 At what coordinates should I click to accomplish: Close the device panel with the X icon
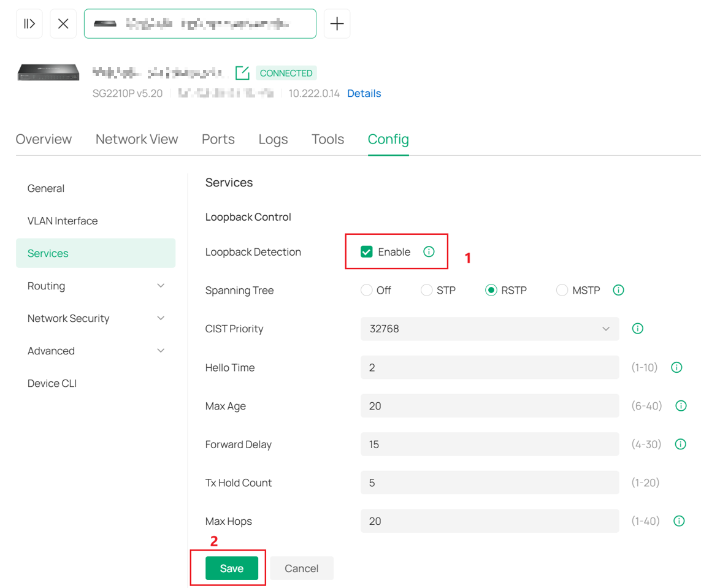point(63,23)
